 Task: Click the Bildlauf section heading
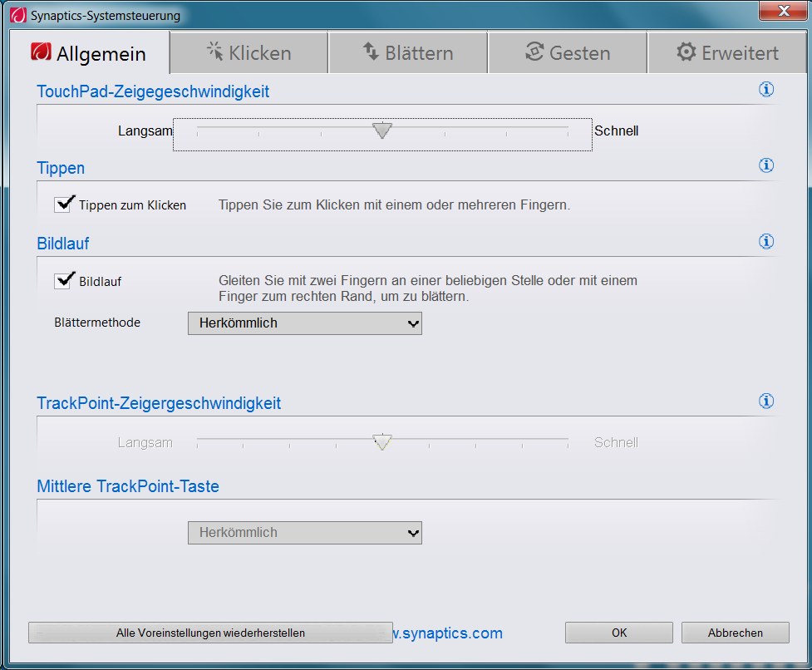point(62,244)
